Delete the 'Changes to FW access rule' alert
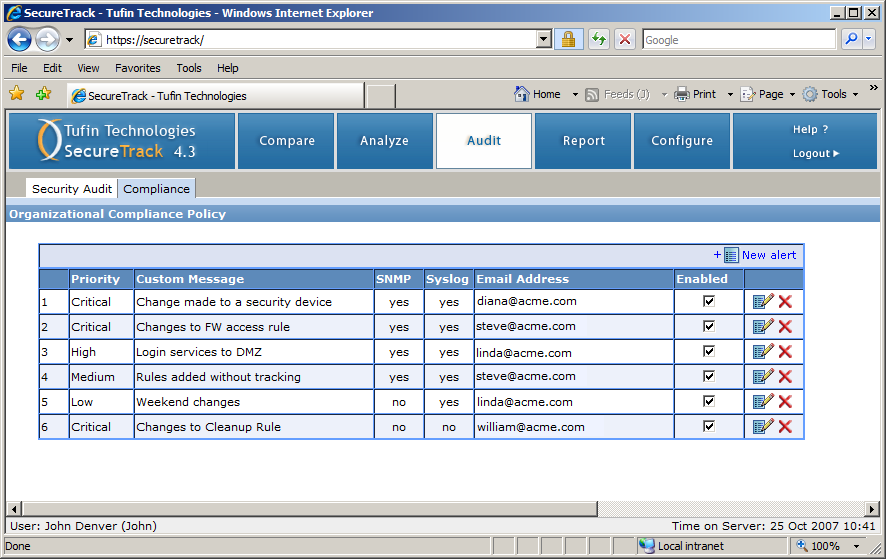Image resolution: width=886 pixels, height=559 pixels. pyautogui.click(x=785, y=326)
